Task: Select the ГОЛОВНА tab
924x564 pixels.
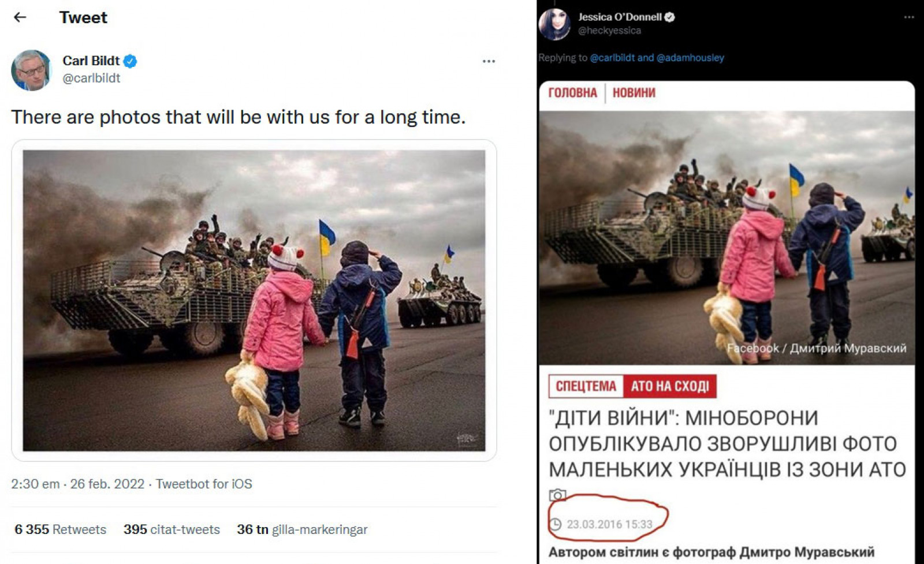Action: (572, 93)
